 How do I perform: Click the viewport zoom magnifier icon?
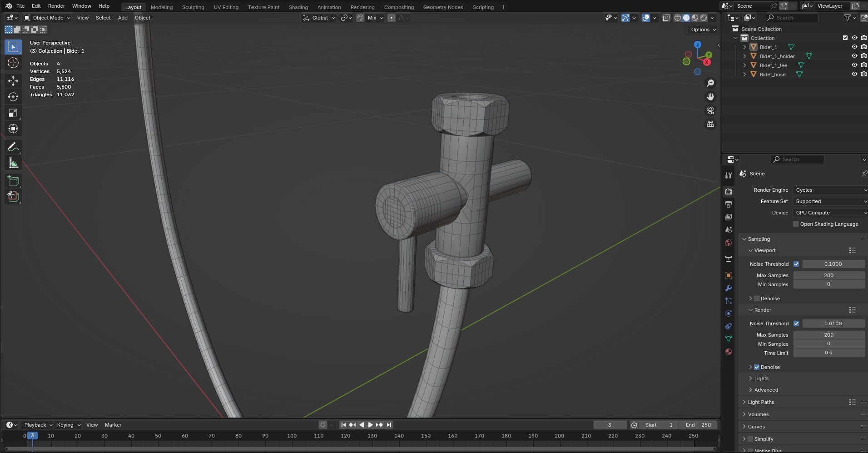[x=710, y=83]
